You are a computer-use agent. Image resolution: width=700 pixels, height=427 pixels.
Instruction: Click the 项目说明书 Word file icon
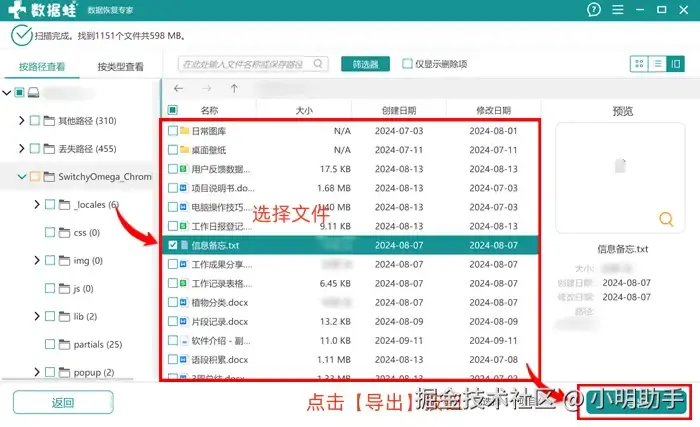click(183, 188)
